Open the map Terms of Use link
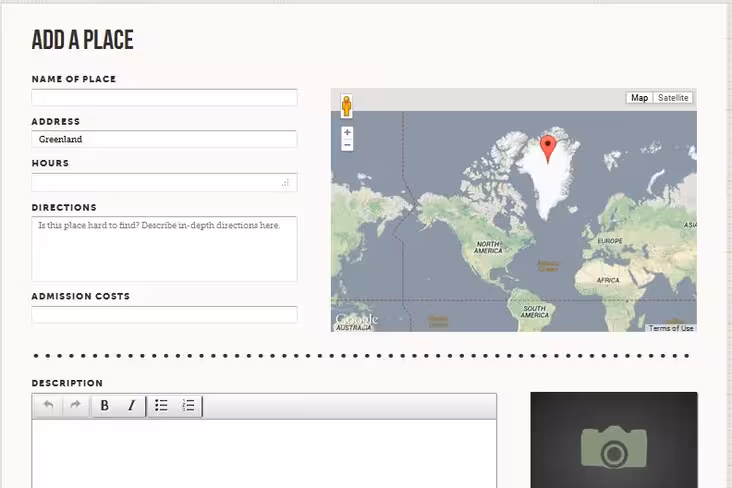 tap(671, 328)
